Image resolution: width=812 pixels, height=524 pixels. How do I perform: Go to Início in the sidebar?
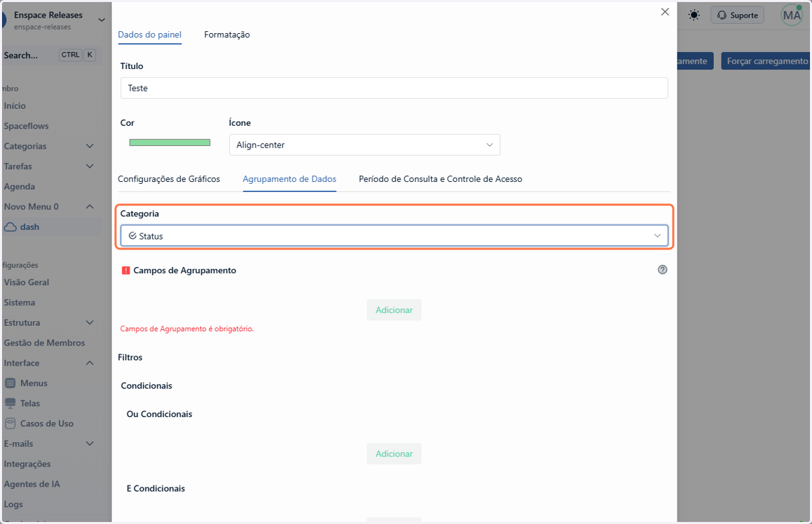click(x=15, y=105)
